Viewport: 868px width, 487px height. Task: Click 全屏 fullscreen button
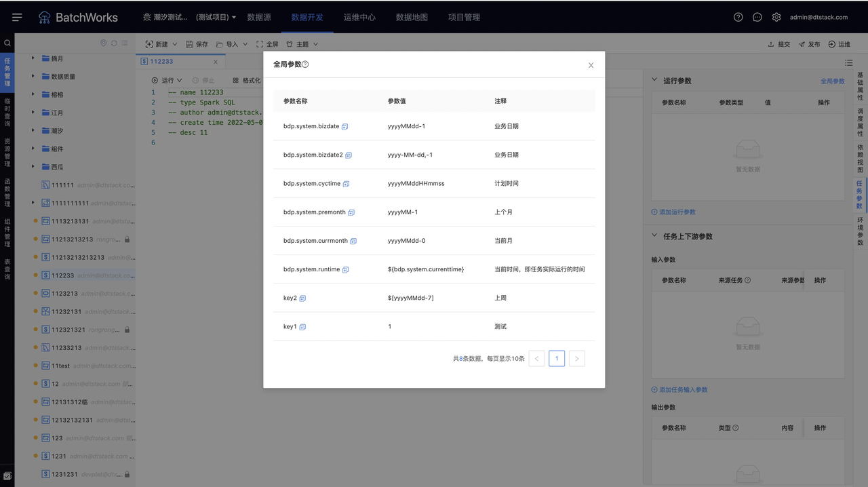[x=267, y=44]
